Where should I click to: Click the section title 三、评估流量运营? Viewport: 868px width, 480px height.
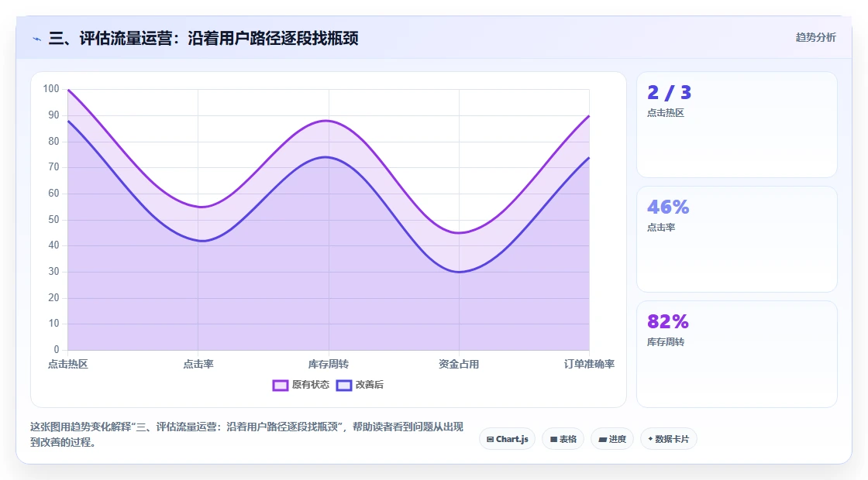(x=203, y=38)
